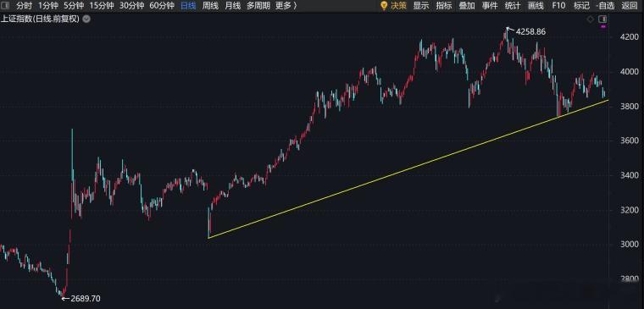Click the 2689.70 low price label
The width and height of the screenshot is (644, 309).
point(86,298)
